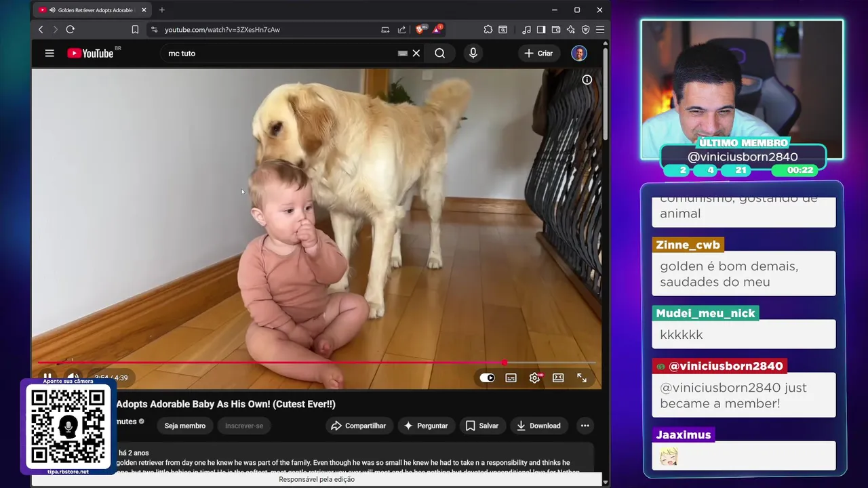Toggle subtitles/closed captions

(x=511, y=378)
